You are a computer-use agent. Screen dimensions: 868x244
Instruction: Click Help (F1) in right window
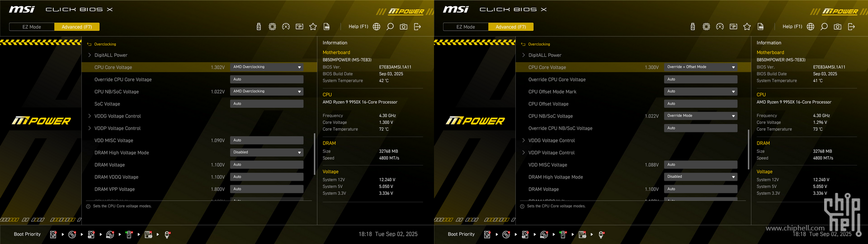792,27
